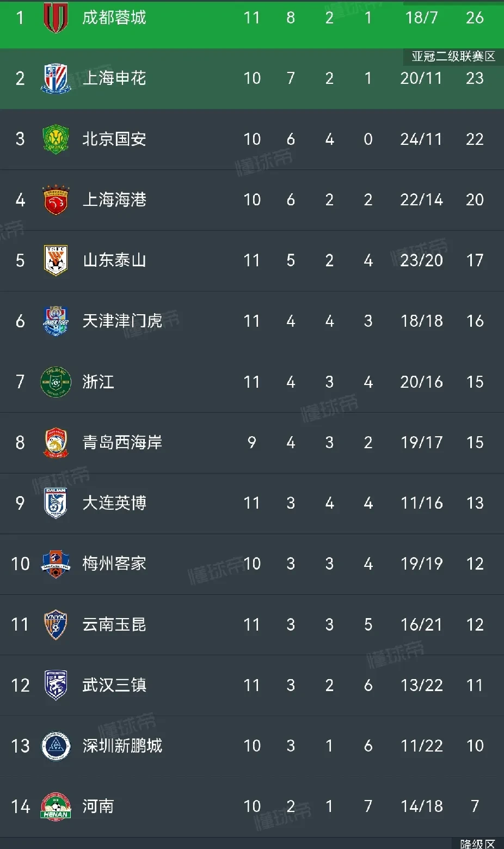
Task: Click the Chengdu Rongcheng (成都蓉城) club crest
Action: pyautogui.click(x=56, y=17)
